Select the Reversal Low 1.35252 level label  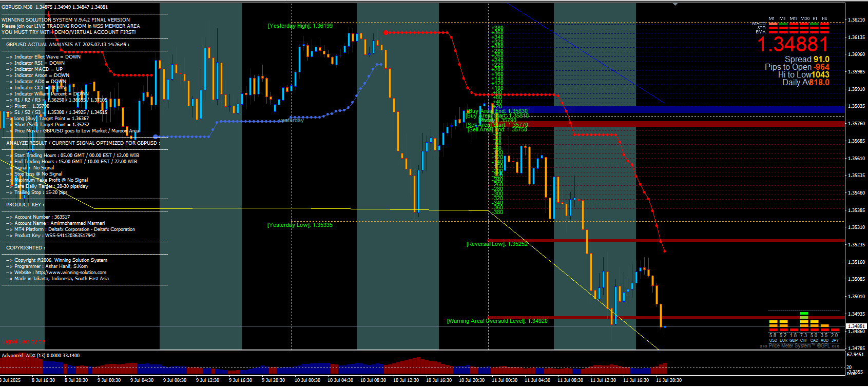[497, 244]
